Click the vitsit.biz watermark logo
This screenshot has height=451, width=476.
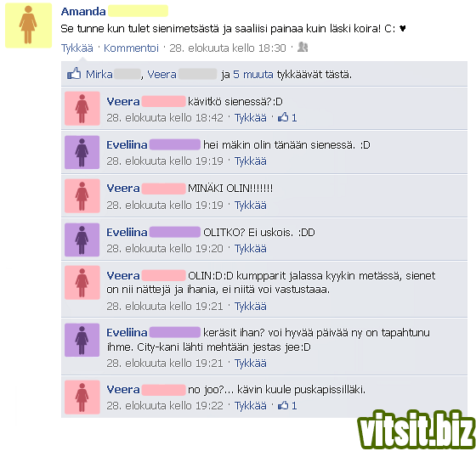click(x=416, y=430)
